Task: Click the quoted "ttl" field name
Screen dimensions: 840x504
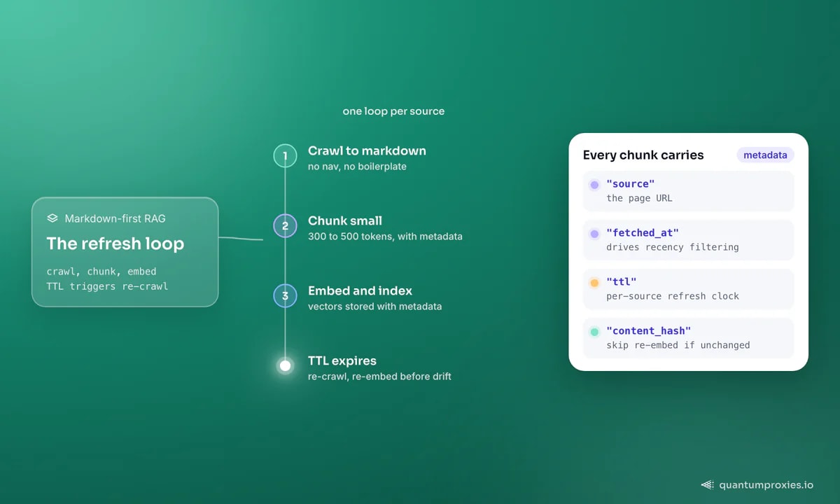Action: click(x=622, y=282)
